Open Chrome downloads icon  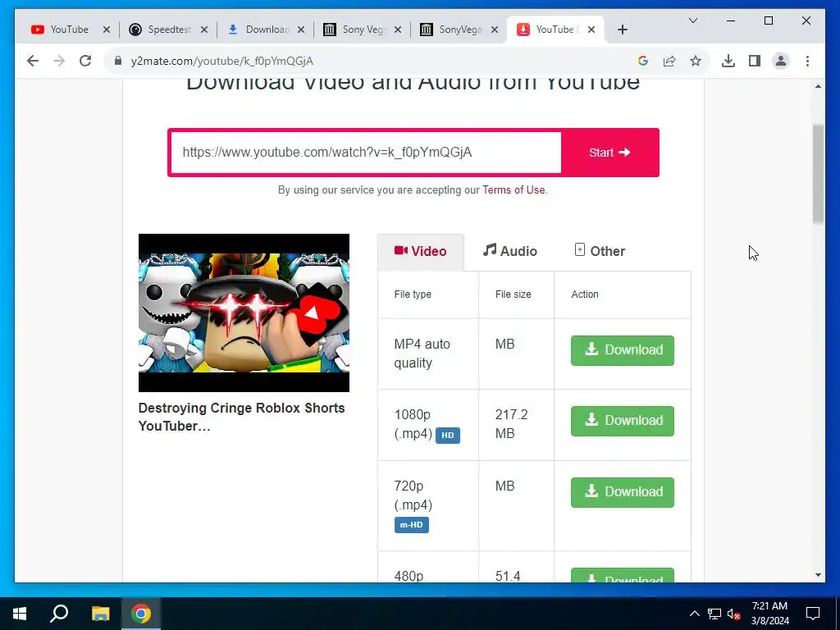[x=728, y=61]
